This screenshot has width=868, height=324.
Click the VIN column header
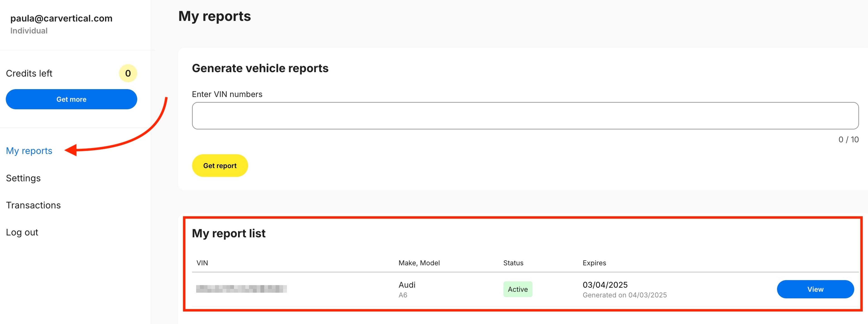[202, 263]
